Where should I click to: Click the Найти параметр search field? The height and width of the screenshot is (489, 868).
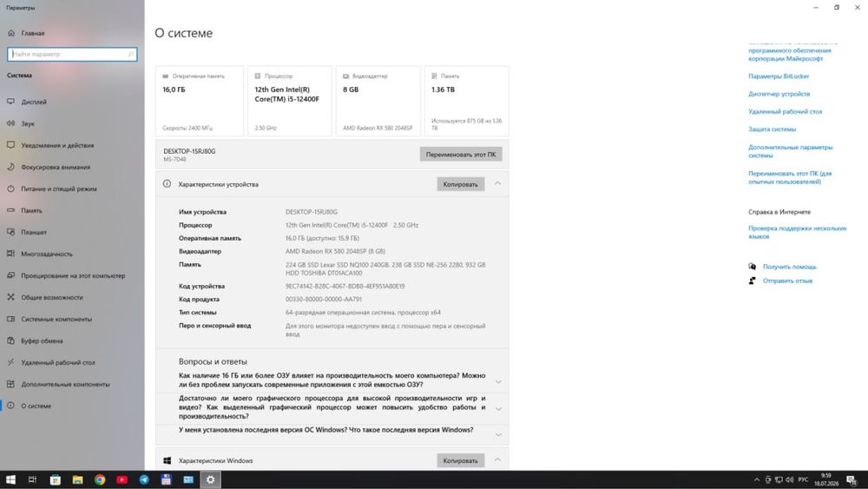[x=72, y=54]
